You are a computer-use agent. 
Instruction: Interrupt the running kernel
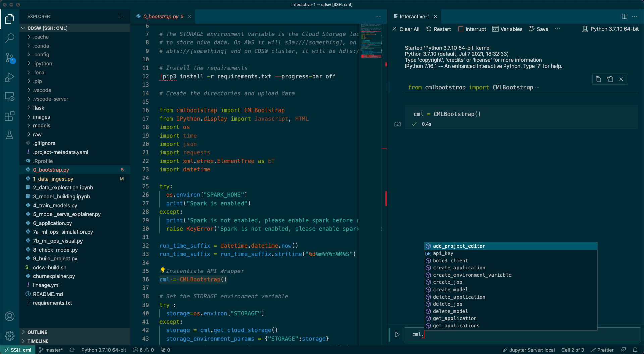[x=472, y=29]
